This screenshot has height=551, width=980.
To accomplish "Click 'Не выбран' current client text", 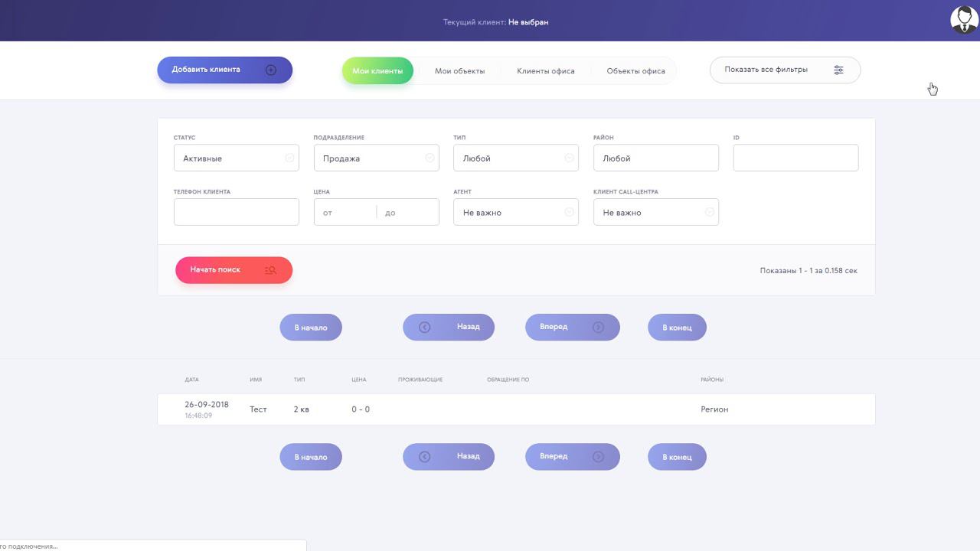I will click(528, 22).
